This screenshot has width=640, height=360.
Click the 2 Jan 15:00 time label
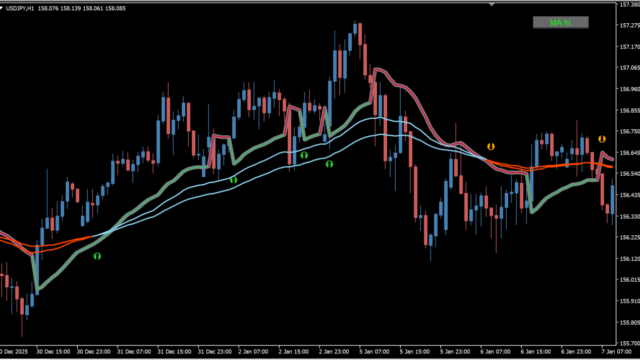pyautogui.click(x=294, y=351)
